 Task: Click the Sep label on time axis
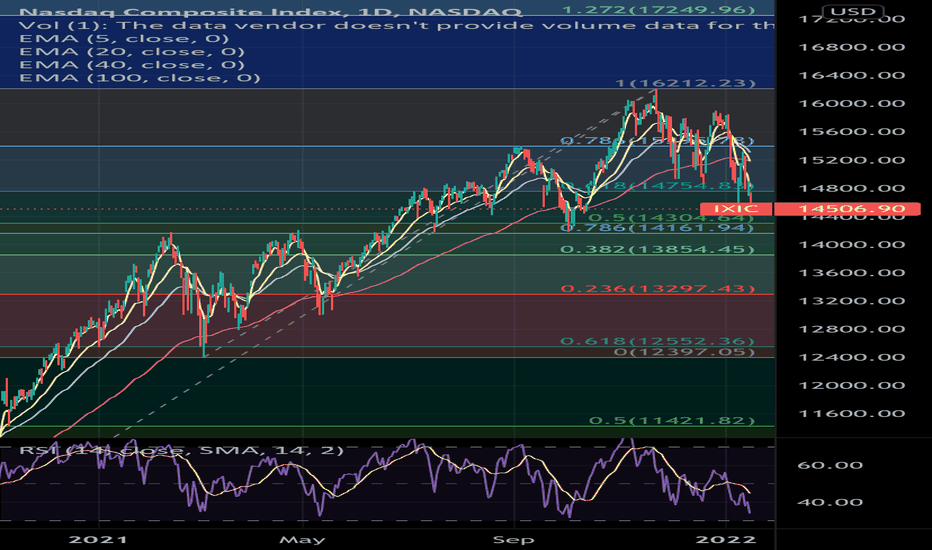[514, 540]
